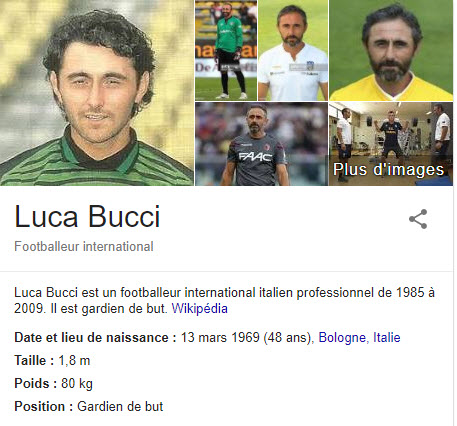Viewport: 457px width, 426px height.
Task: Click the Taille label
Action: coord(34,361)
